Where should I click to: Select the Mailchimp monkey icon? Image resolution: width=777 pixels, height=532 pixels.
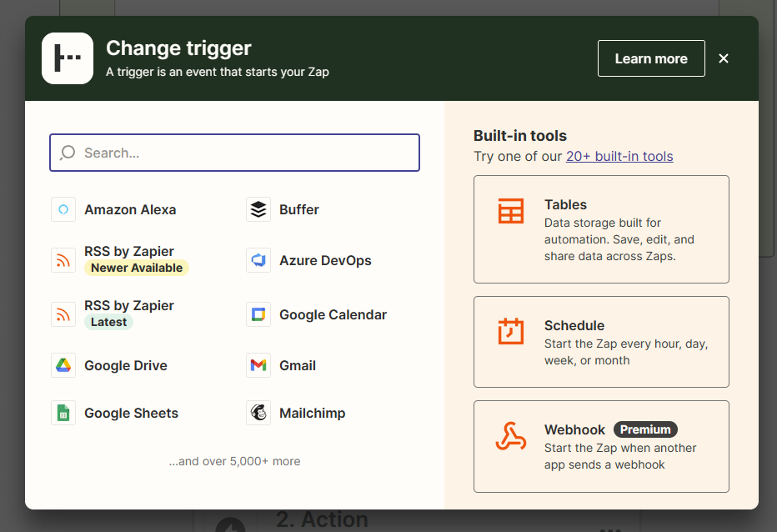[x=258, y=413]
